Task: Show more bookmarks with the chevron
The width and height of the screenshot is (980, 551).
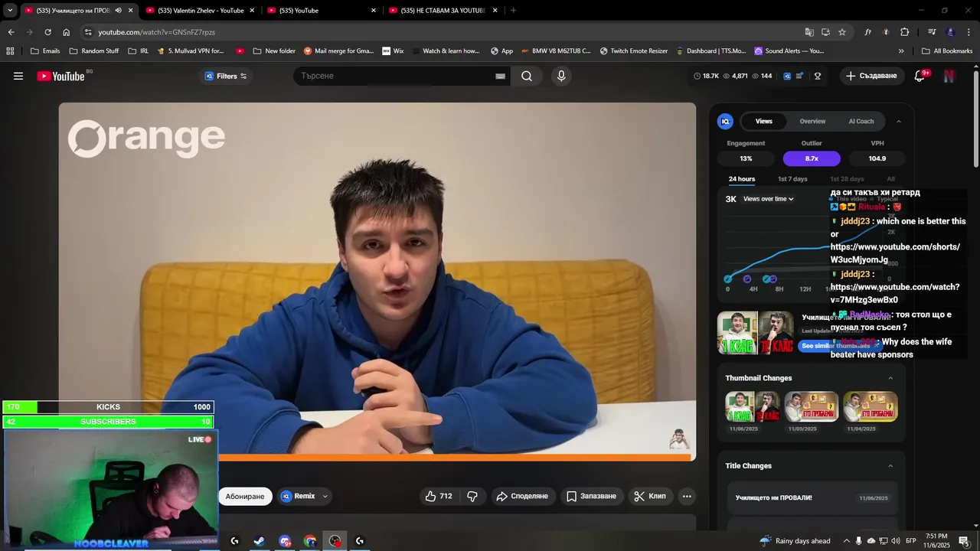Action: [901, 51]
